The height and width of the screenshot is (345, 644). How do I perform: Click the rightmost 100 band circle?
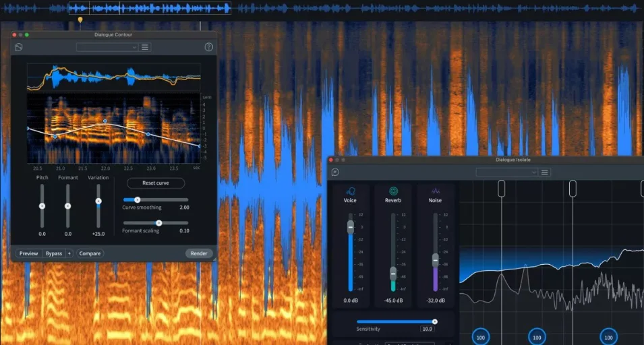[x=608, y=338]
